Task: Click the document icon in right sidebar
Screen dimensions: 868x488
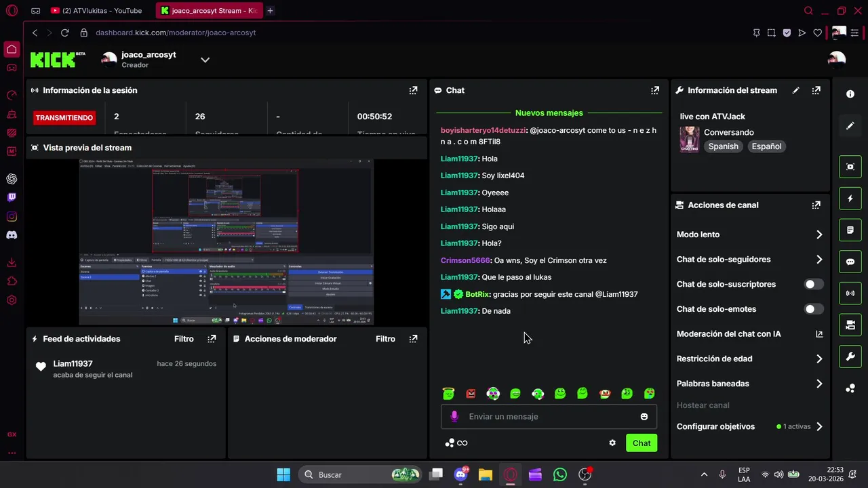Action: (850, 230)
